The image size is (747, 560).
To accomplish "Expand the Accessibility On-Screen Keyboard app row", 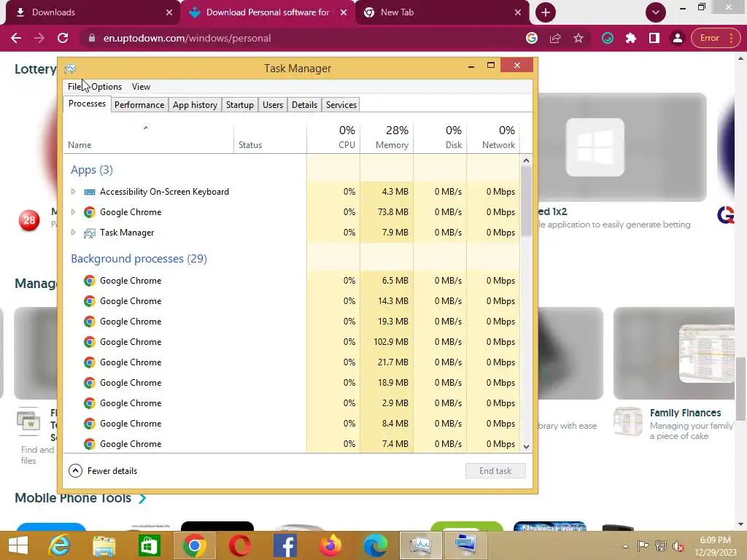I will pos(73,192).
